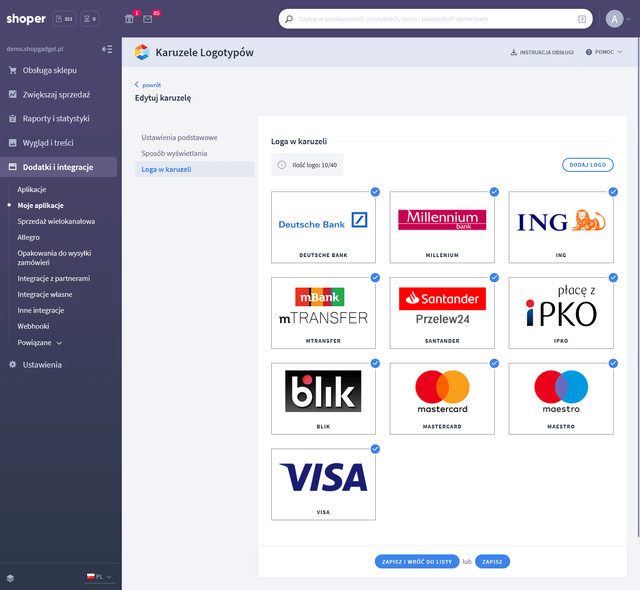The image size is (640, 590).
Task: Collapse the sidebar menu icon
Action: [107, 49]
